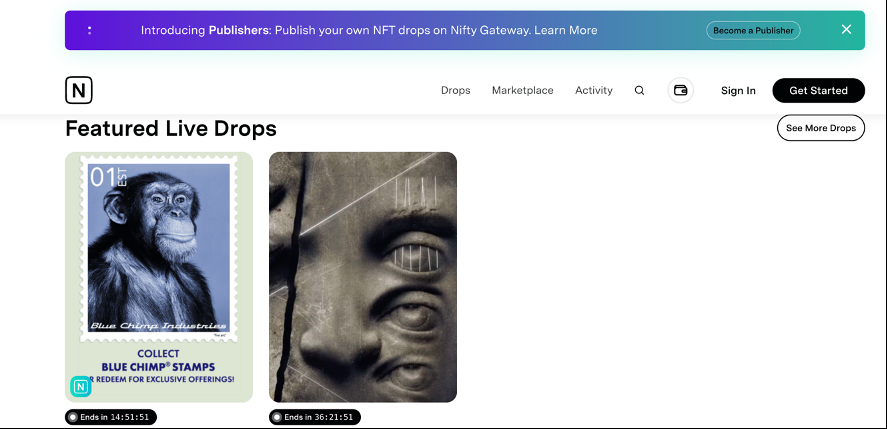The height and width of the screenshot is (429, 887).
Task: Click the Get Started button
Action: pyautogui.click(x=819, y=91)
